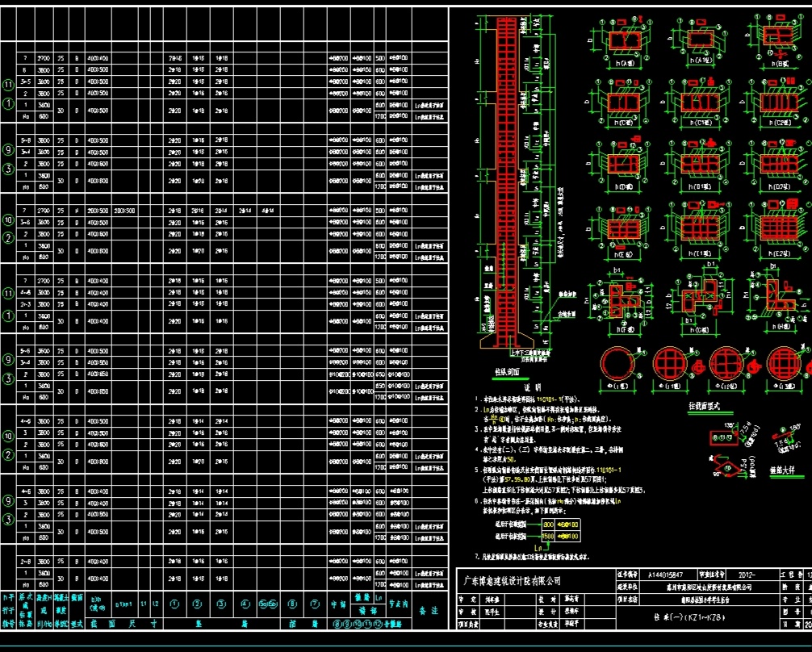
Task: Click the circled 4 rebar column header
Action: tap(245, 604)
